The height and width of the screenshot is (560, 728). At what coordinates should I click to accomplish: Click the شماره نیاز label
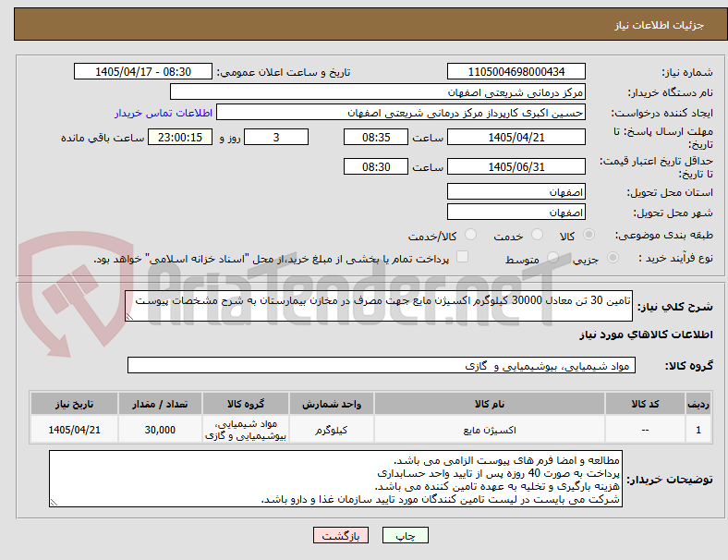pyautogui.click(x=686, y=72)
